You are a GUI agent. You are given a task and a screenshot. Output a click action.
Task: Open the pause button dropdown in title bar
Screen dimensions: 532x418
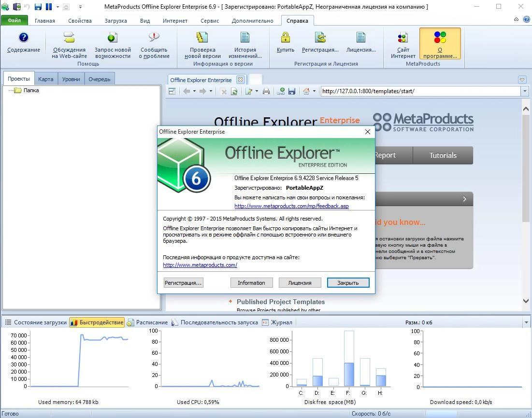58,6
